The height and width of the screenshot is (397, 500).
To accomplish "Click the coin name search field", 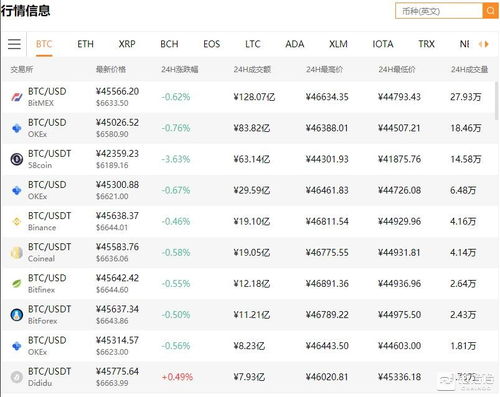I will tap(439, 11).
